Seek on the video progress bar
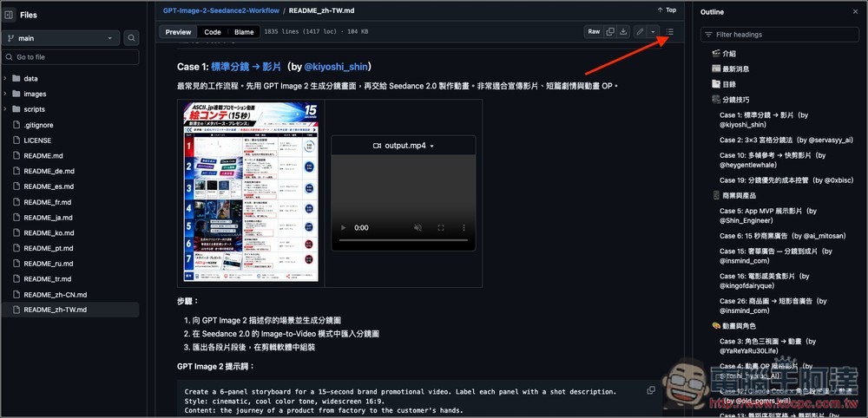Viewport: 868px width, 418px height. tap(404, 240)
